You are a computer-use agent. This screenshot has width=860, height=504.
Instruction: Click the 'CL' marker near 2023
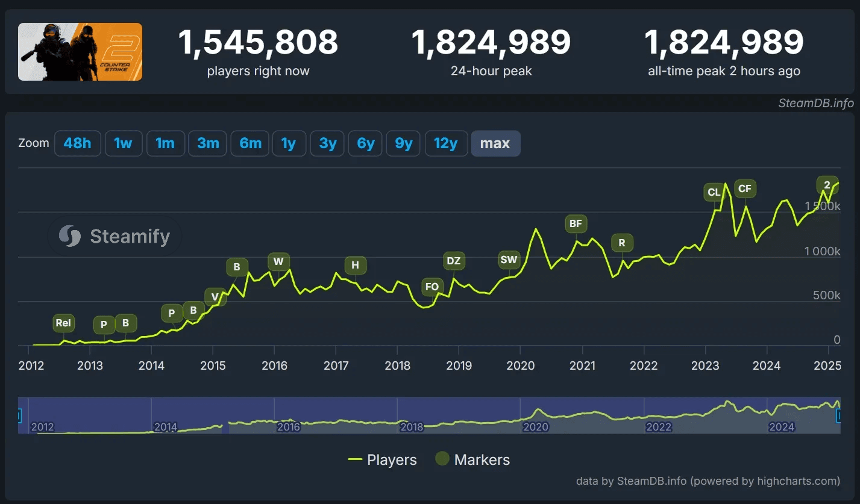pyautogui.click(x=714, y=193)
